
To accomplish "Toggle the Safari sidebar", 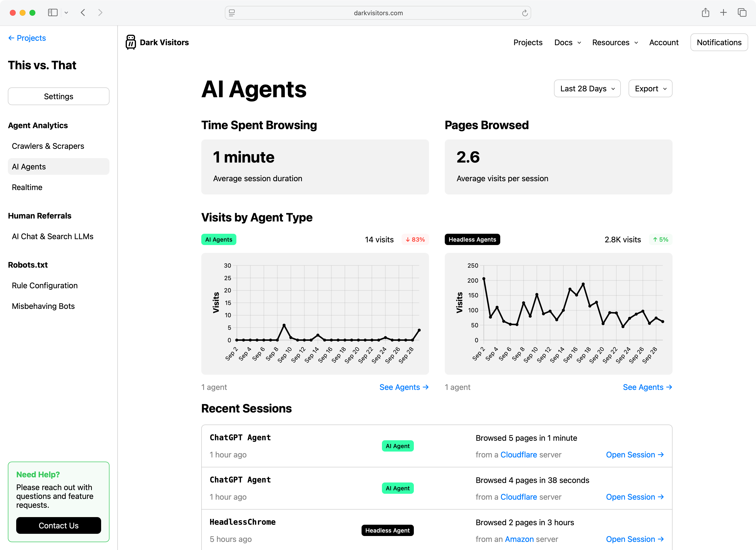I will [x=53, y=13].
